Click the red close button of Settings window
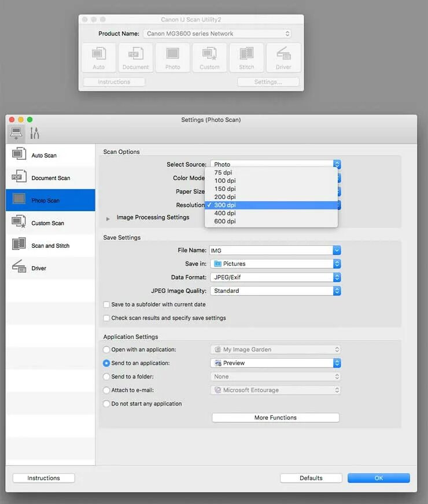The height and width of the screenshot is (504, 428). tap(12, 120)
